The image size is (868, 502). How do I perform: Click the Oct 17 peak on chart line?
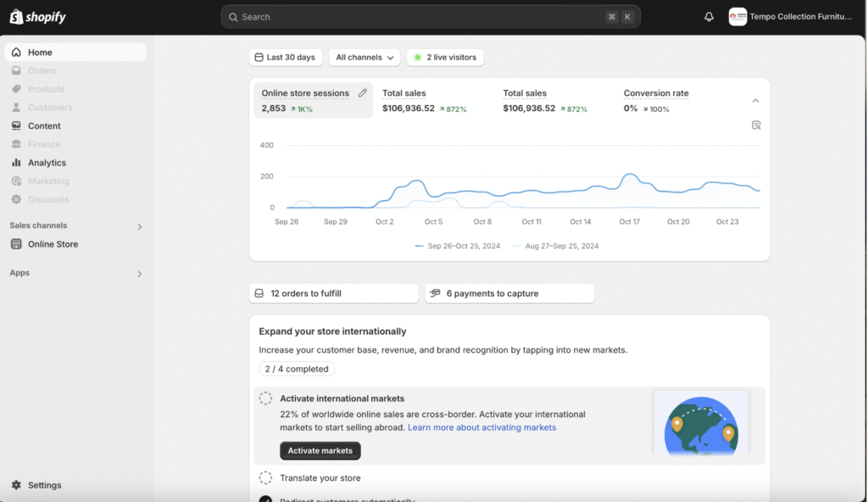630,175
